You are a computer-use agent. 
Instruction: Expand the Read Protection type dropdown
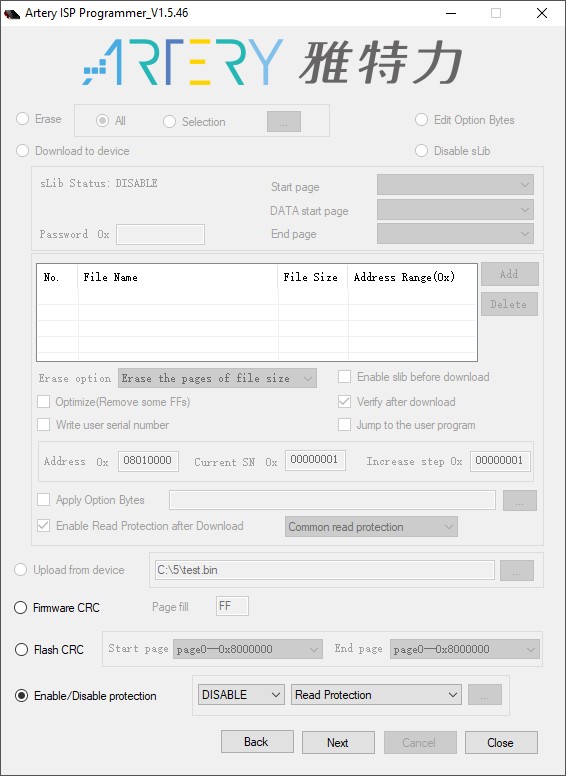376,695
